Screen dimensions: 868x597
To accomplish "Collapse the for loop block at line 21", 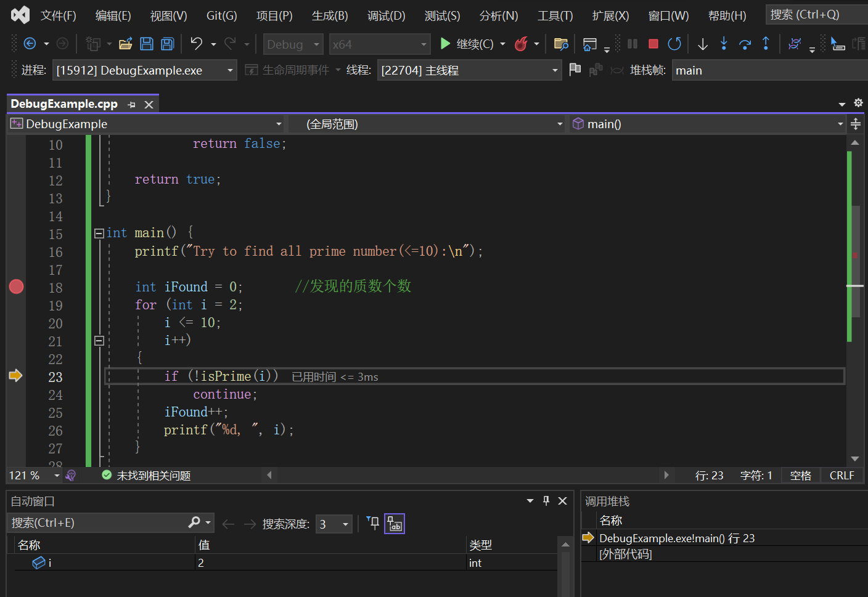I will tap(99, 341).
